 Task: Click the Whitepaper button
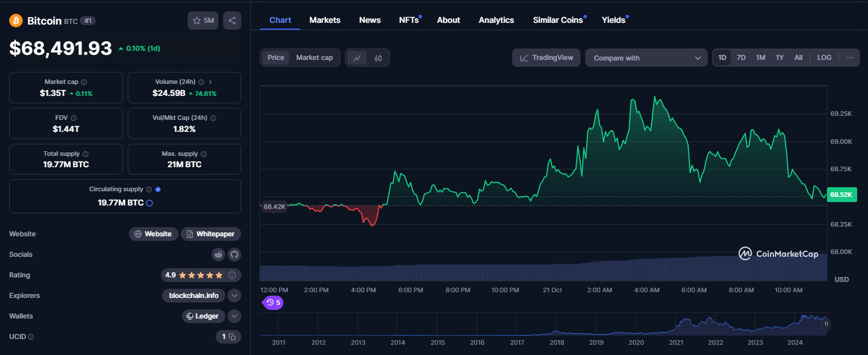click(x=211, y=234)
